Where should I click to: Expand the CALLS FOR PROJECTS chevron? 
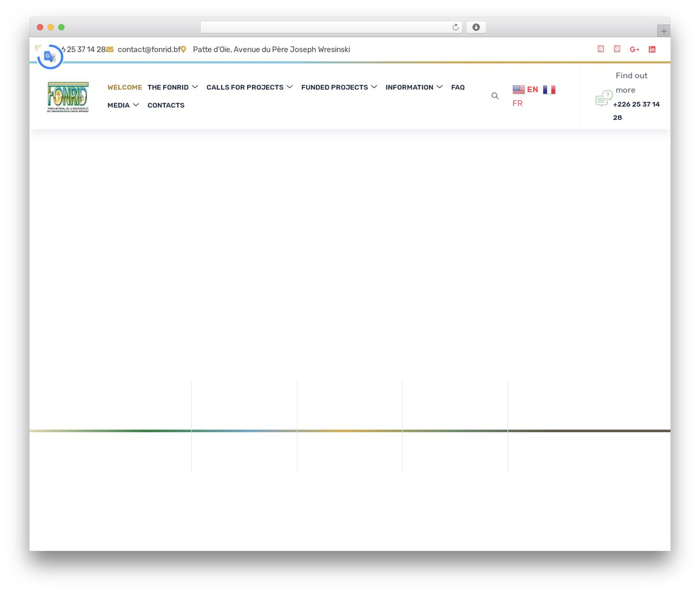pyautogui.click(x=290, y=87)
